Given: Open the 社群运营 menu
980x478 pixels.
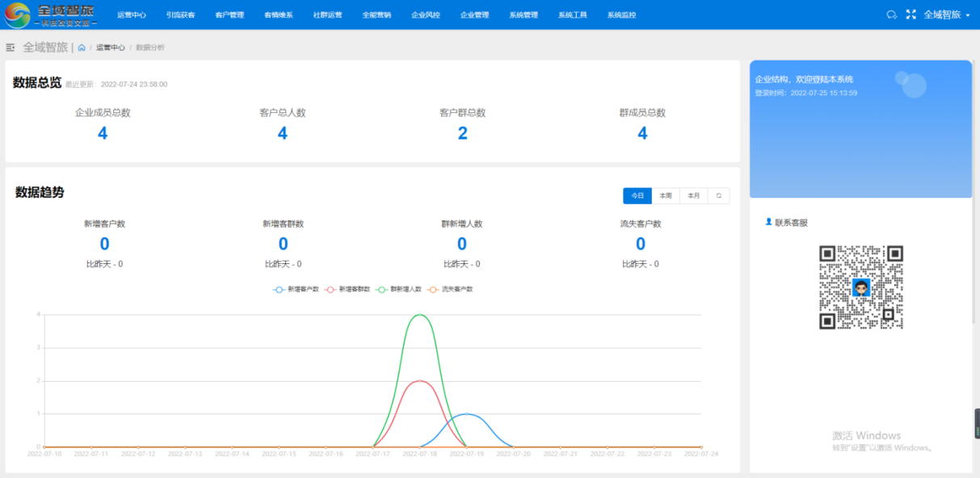Looking at the screenshot, I should 327,15.
